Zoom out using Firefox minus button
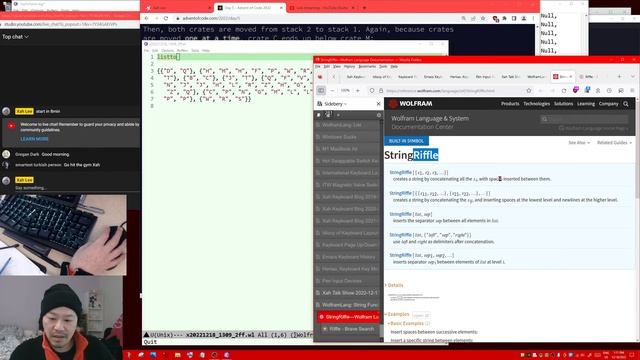640x360 pixels. click(x=332, y=91)
